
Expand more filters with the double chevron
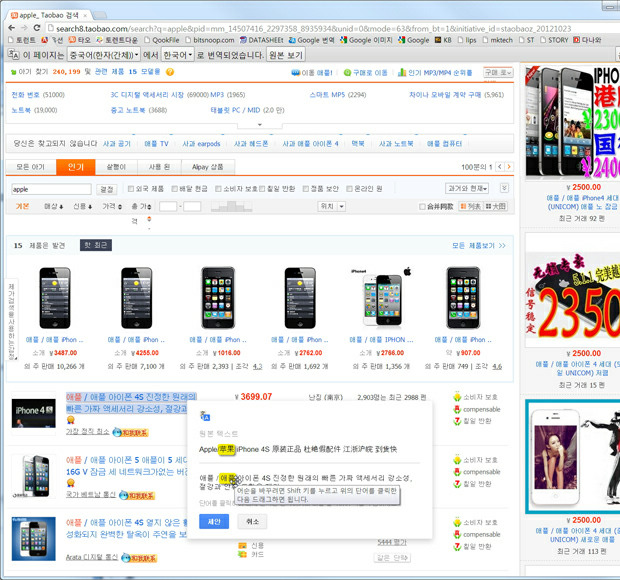[505, 188]
